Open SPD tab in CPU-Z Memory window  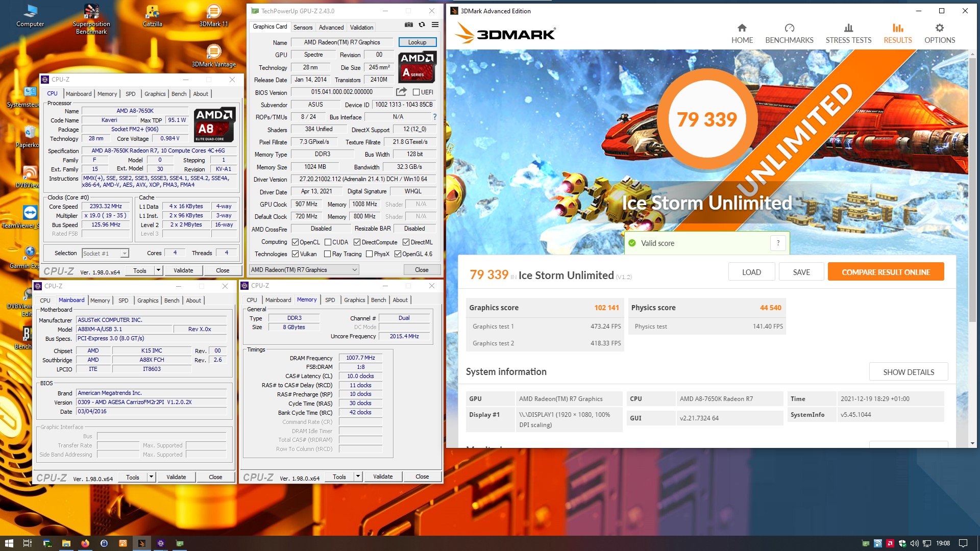click(x=330, y=300)
